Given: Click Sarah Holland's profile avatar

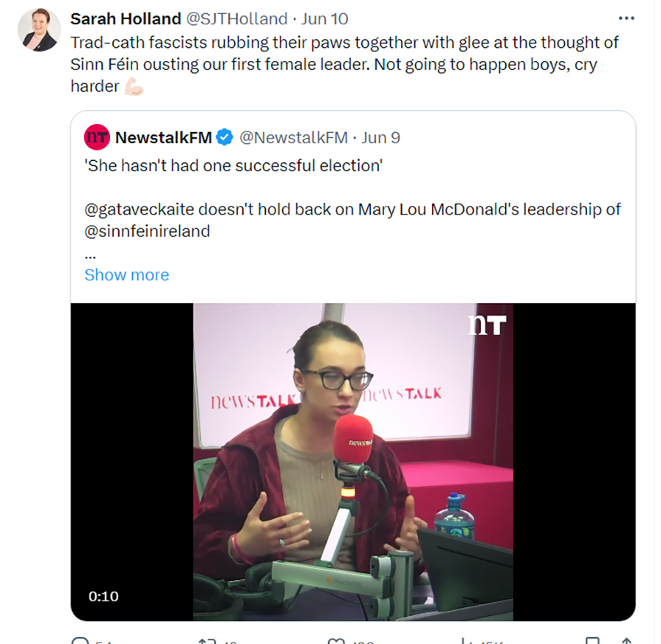Looking at the screenshot, I should pos(39,31).
